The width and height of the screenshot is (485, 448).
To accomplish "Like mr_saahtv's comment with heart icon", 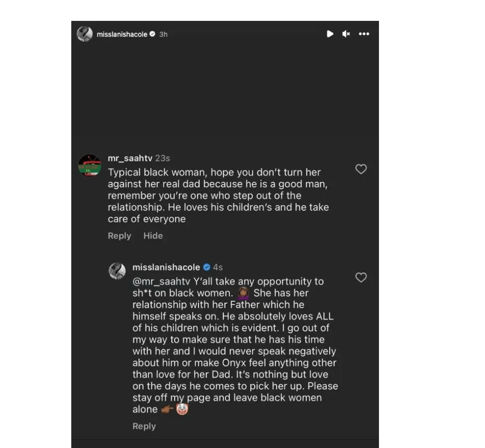I will [x=361, y=169].
